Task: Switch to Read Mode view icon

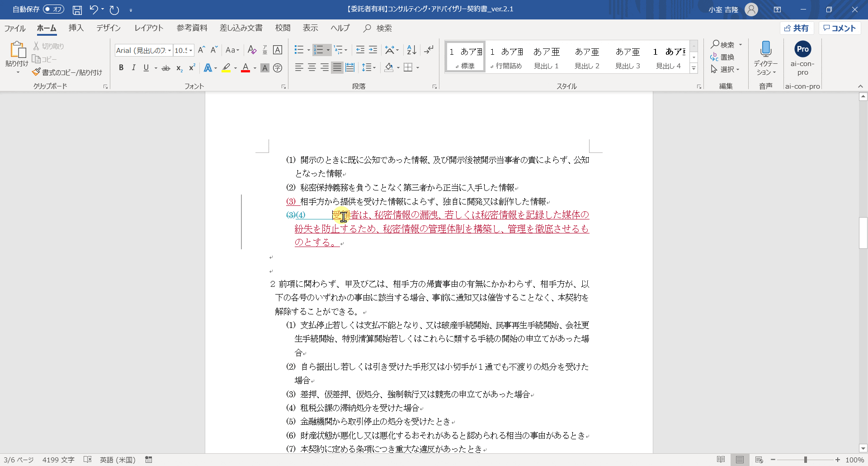Action: click(x=721, y=460)
